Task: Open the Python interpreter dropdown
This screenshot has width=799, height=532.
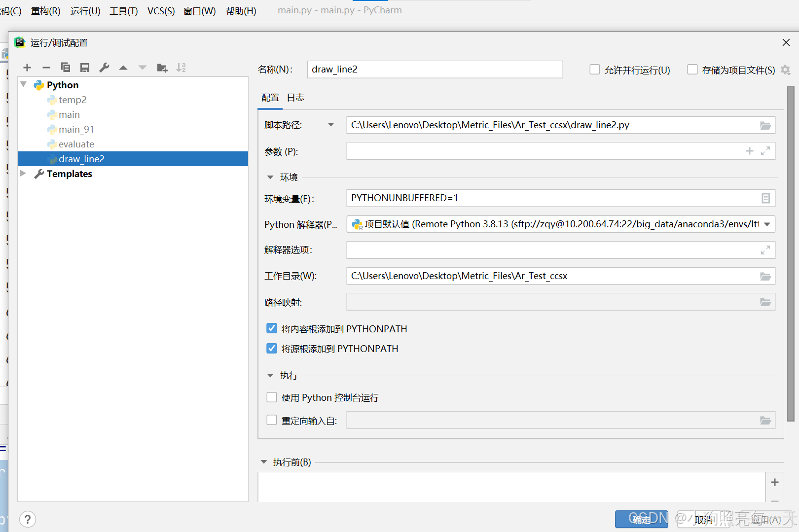Action: (x=767, y=224)
